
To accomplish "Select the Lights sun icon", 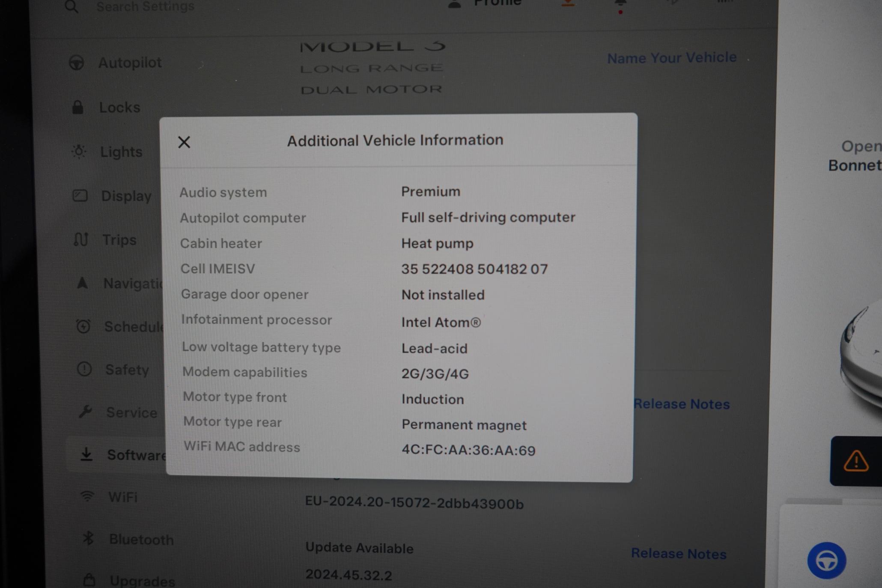I will tap(79, 151).
